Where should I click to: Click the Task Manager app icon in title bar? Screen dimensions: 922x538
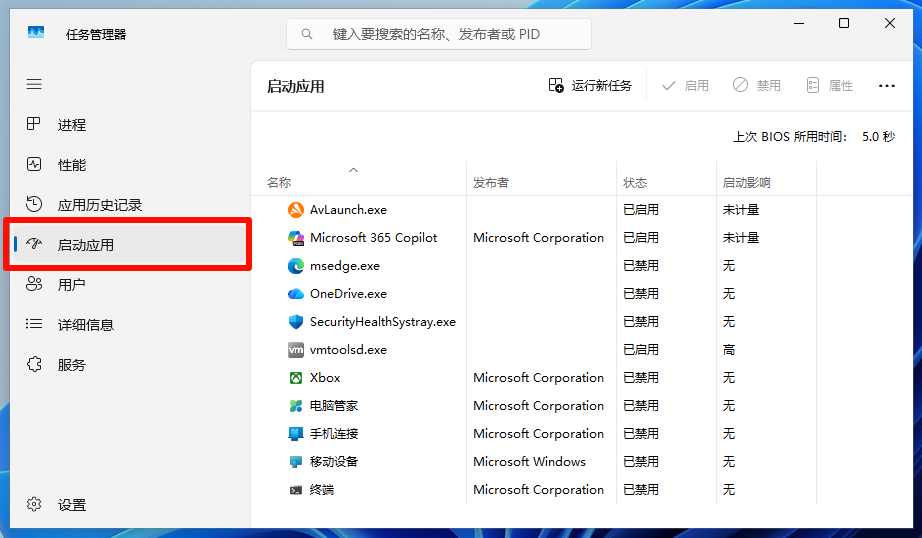pyautogui.click(x=36, y=32)
